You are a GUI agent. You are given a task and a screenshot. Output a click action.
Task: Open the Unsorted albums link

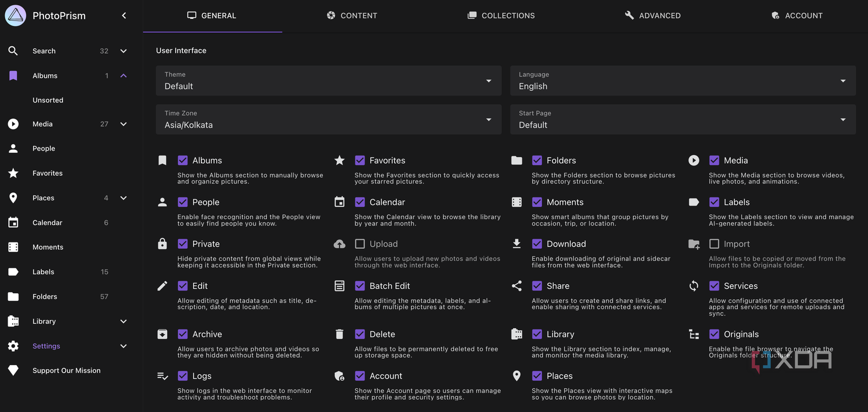(48, 100)
